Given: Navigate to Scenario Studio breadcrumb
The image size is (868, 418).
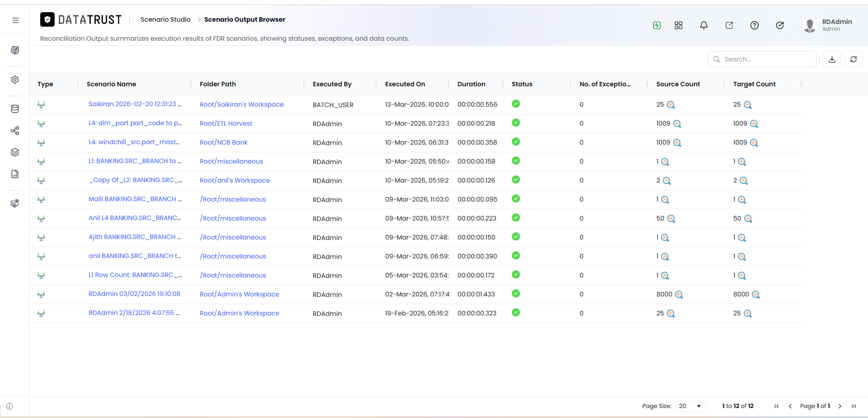Looking at the screenshot, I should coord(165,19).
